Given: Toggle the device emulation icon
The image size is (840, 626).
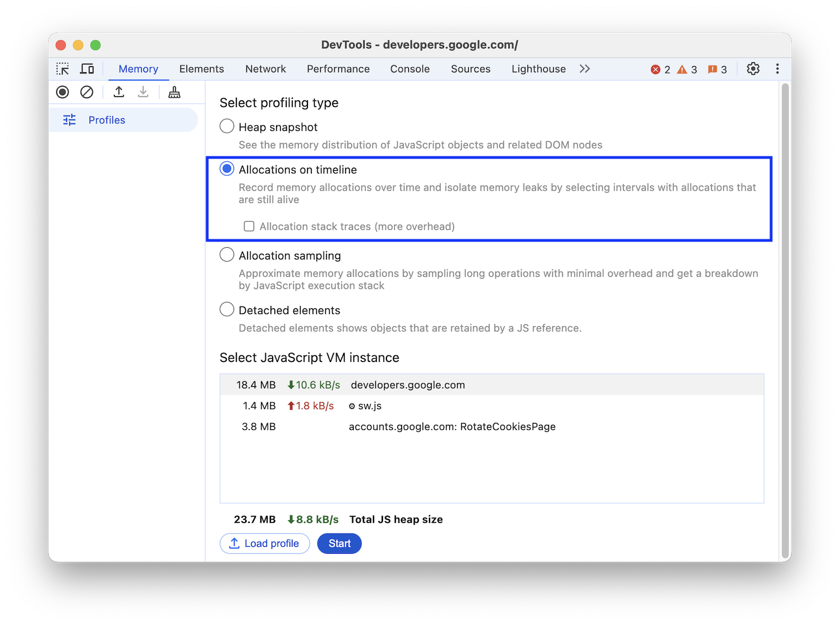Looking at the screenshot, I should click(87, 68).
